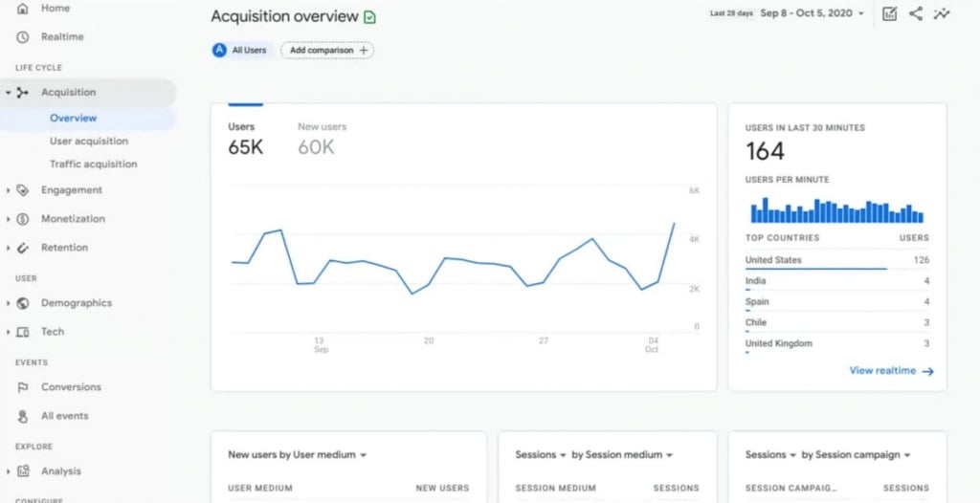Screen dimensions: 980x503
Task: Click the All events icon
Action: 23,416
